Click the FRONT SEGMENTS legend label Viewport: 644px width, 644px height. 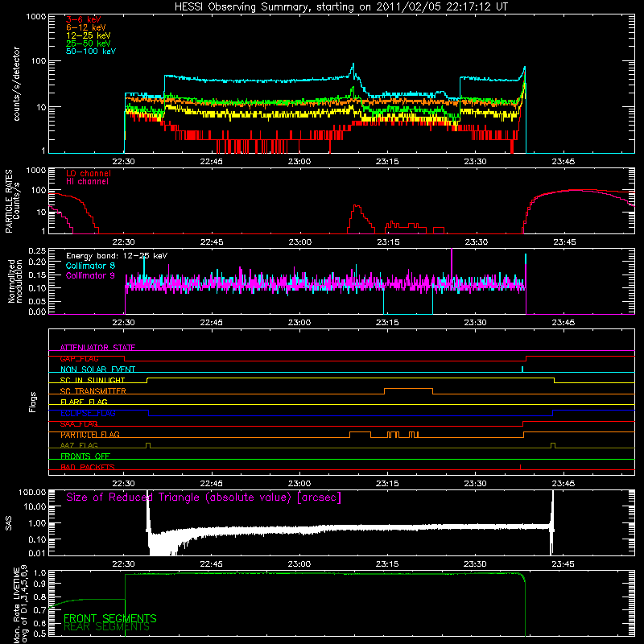point(110,618)
